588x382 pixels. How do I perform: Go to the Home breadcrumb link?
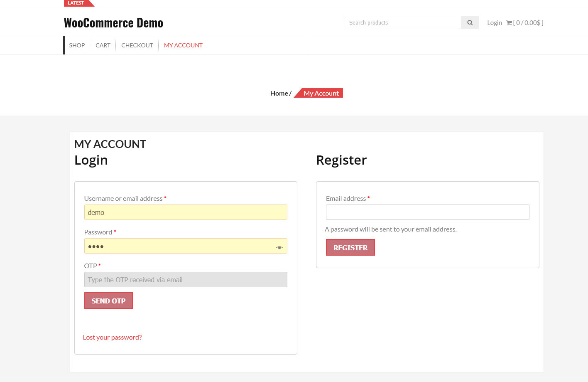(x=279, y=94)
